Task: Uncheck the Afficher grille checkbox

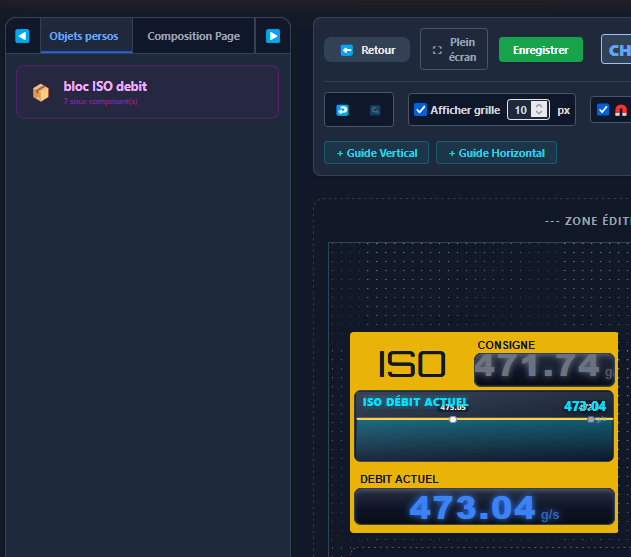Action: coord(421,109)
